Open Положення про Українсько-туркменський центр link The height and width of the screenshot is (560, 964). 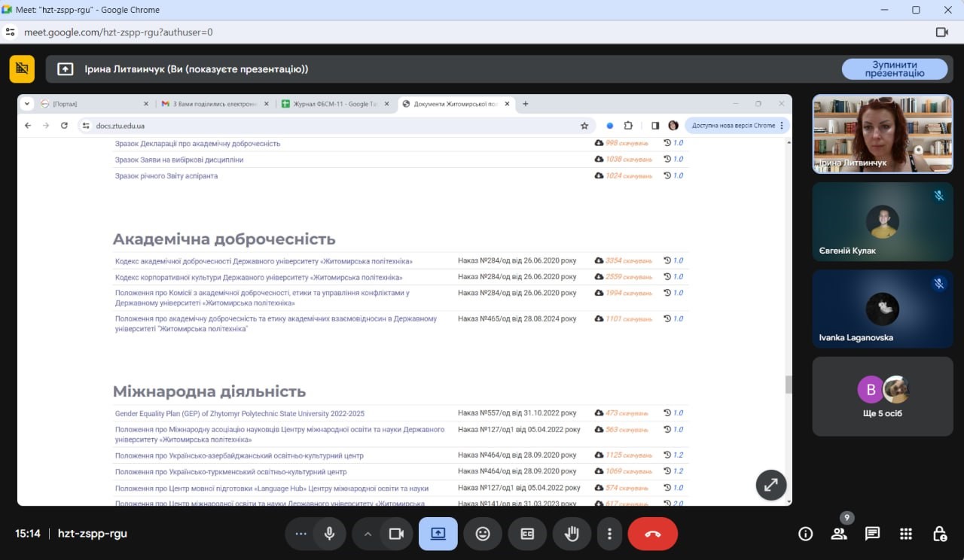[x=230, y=472]
